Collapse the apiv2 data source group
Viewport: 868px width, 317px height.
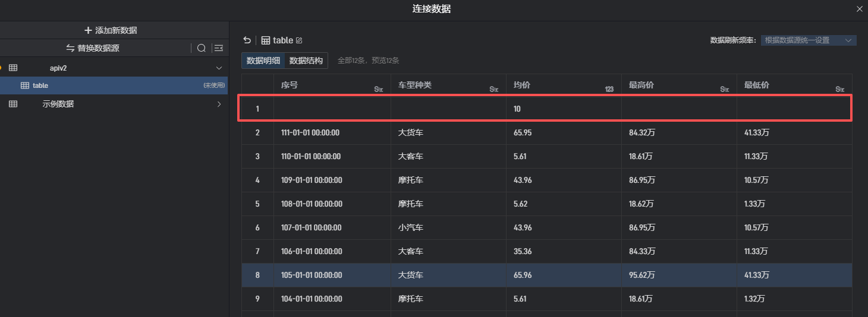[x=219, y=68]
